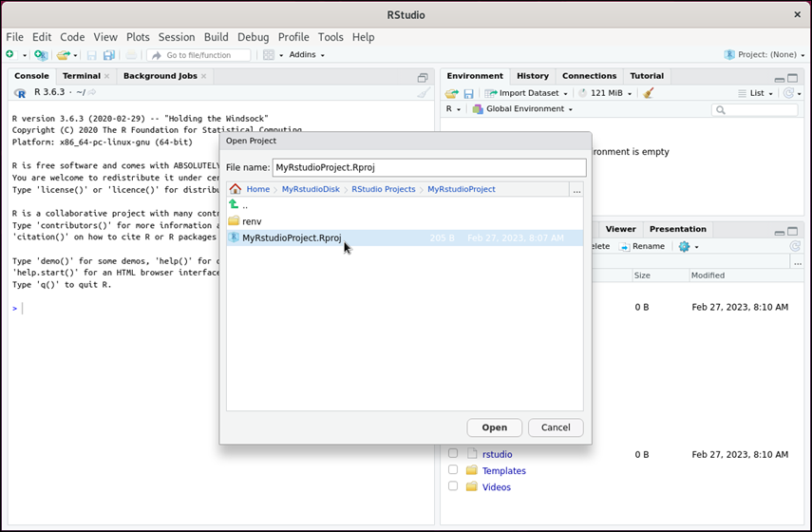Open the R language selector dropdown
The width and height of the screenshot is (812, 532).
click(453, 109)
